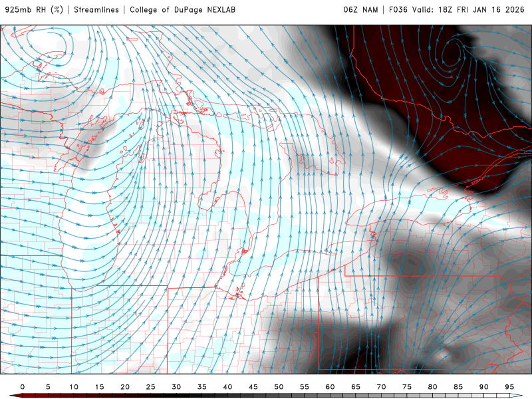Click the '925mb RH (%)' title text
Viewport: 532px width, 399px height.
pyautogui.click(x=34, y=10)
